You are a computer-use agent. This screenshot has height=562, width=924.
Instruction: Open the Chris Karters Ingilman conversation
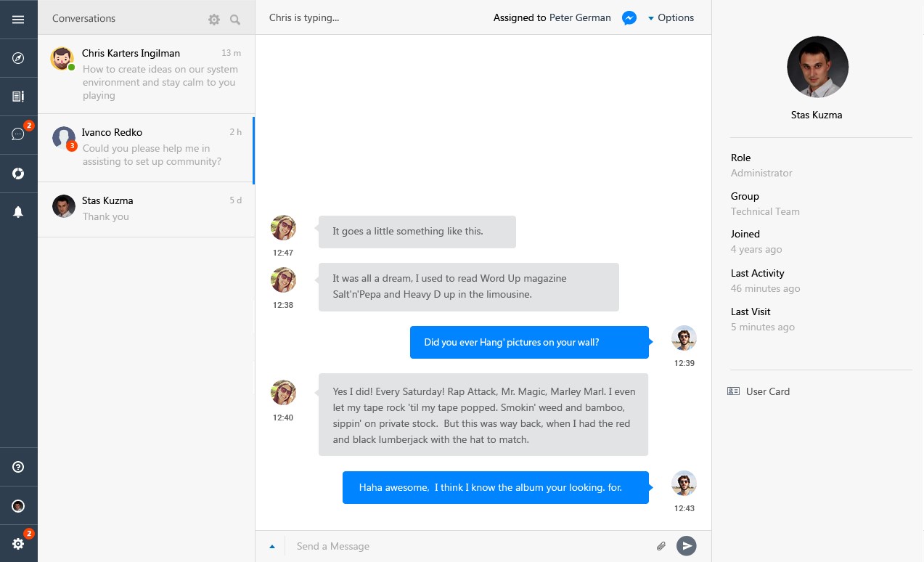click(x=146, y=74)
